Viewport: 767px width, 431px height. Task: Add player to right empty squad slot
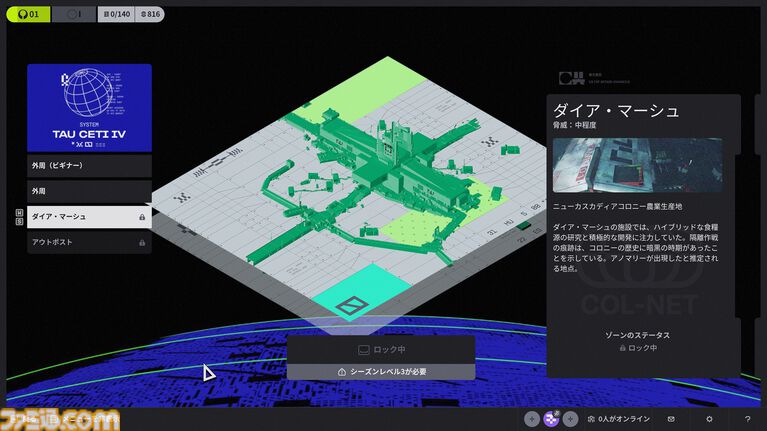(569, 419)
